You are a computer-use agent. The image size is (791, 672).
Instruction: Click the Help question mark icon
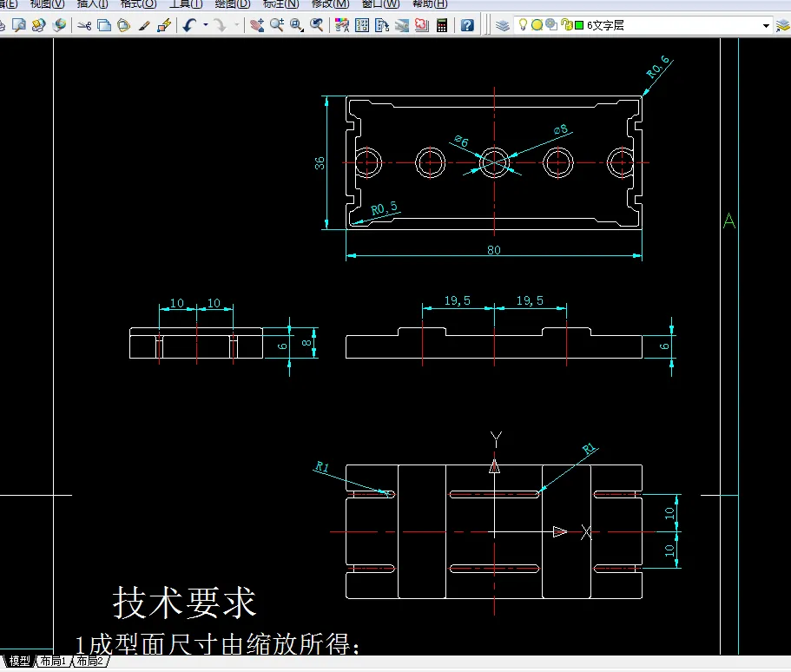467,25
